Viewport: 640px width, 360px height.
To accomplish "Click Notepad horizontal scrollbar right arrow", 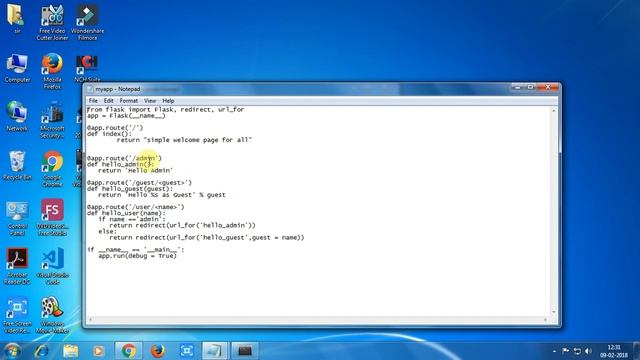I will (546, 320).
